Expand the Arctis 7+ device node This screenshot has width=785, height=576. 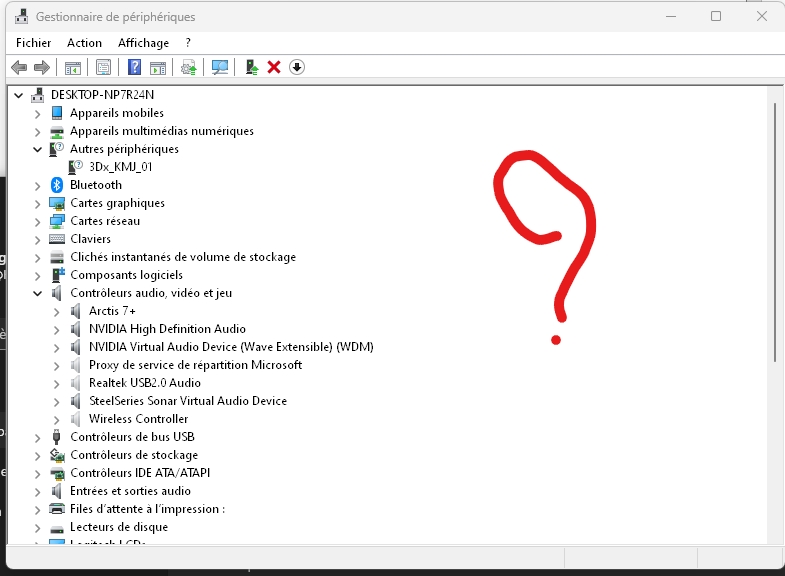click(x=57, y=311)
